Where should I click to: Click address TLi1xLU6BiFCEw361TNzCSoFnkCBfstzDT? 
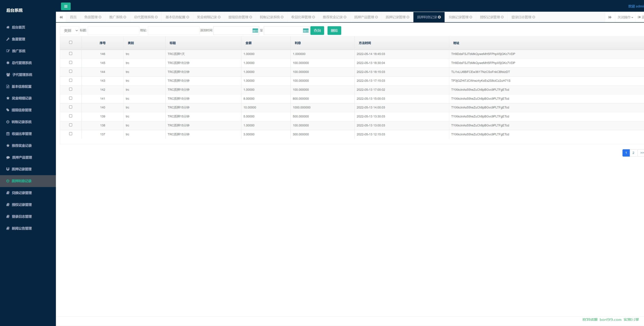click(x=480, y=72)
